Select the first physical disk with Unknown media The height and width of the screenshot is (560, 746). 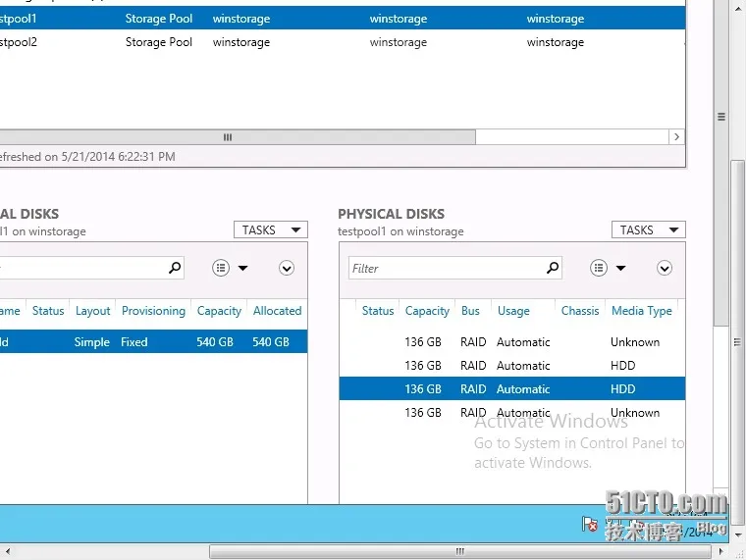click(512, 342)
